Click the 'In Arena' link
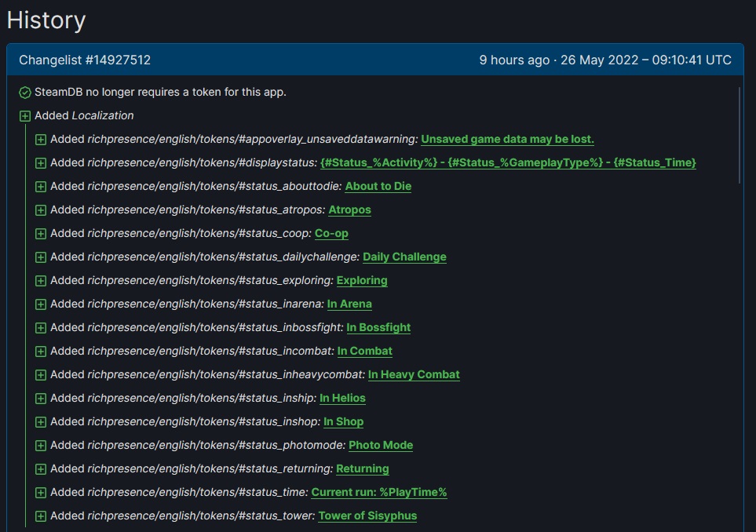This screenshot has height=532, width=756. [x=349, y=304]
